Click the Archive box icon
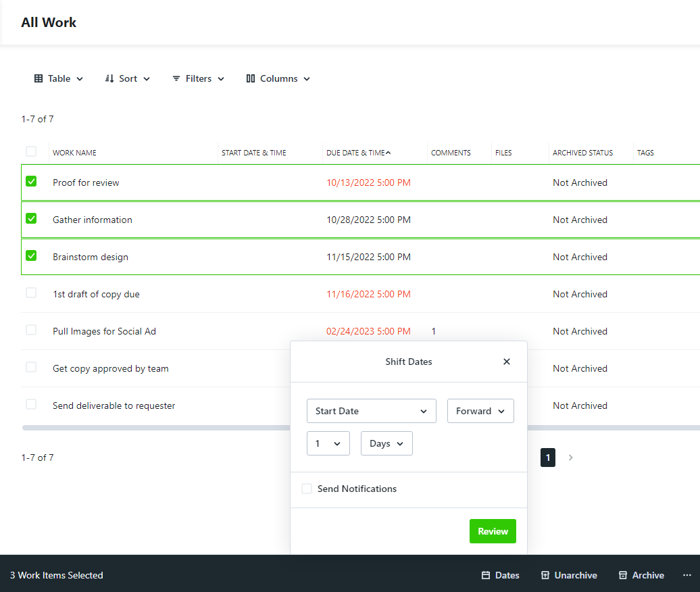Image resolution: width=700 pixels, height=592 pixels. (x=623, y=575)
